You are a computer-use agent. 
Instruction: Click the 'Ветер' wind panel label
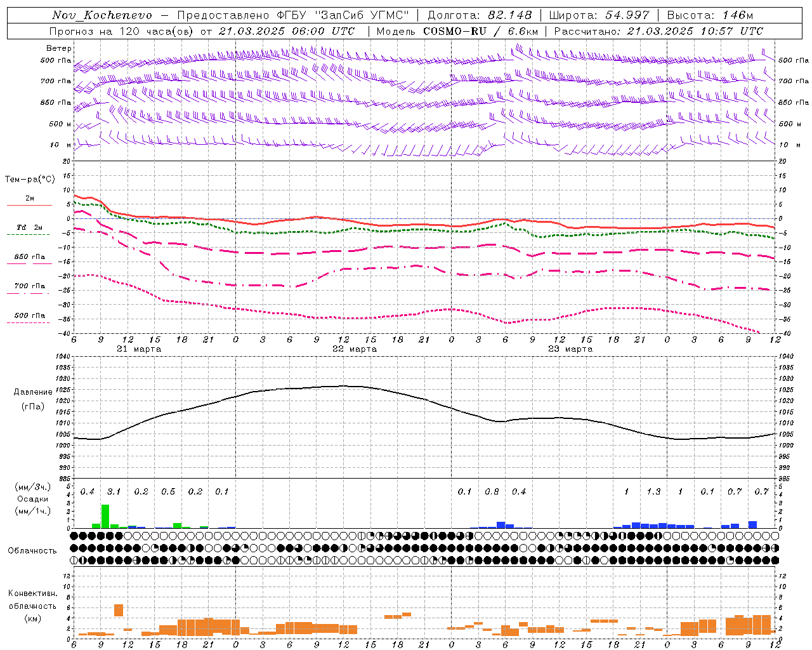click(x=58, y=48)
